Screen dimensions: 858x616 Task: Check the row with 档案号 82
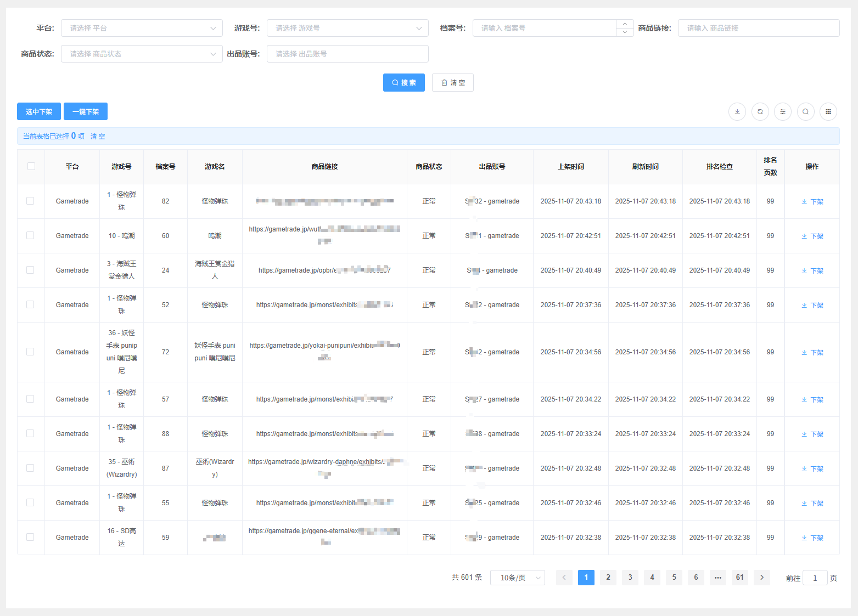30,201
